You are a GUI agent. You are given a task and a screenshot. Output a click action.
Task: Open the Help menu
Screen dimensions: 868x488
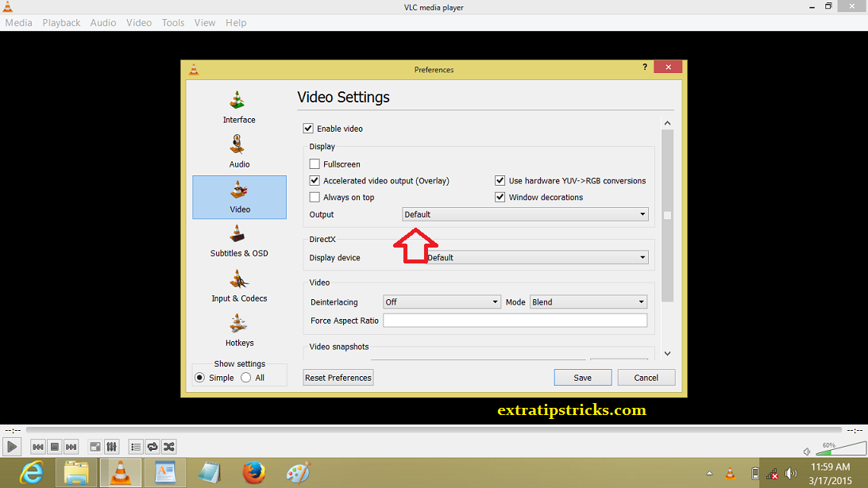(236, 23)
